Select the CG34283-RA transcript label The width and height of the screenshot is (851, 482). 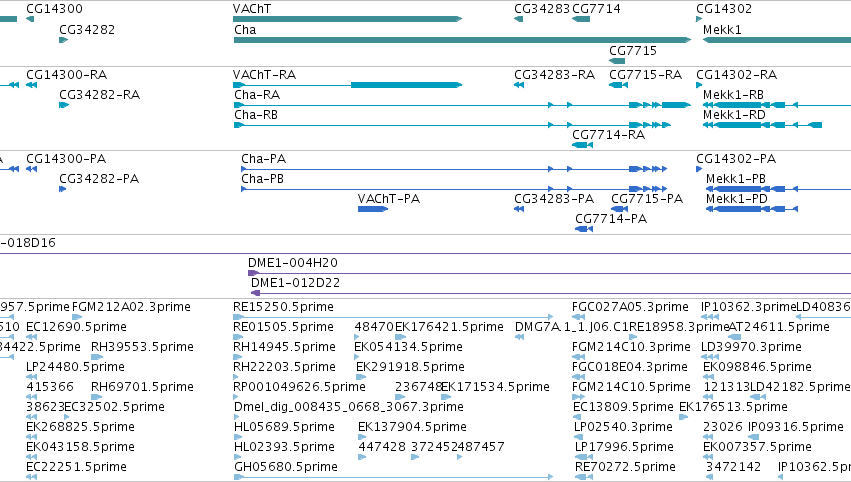coord(555,75)
